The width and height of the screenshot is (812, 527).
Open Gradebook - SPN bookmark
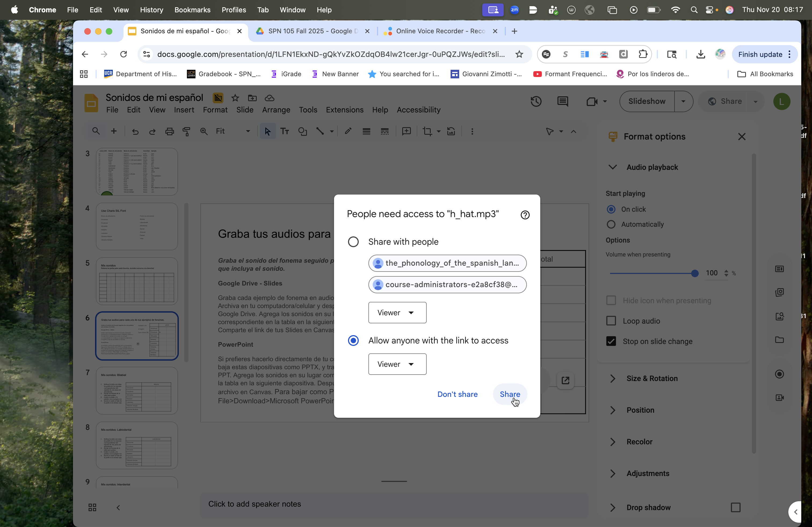coord(224,74)
